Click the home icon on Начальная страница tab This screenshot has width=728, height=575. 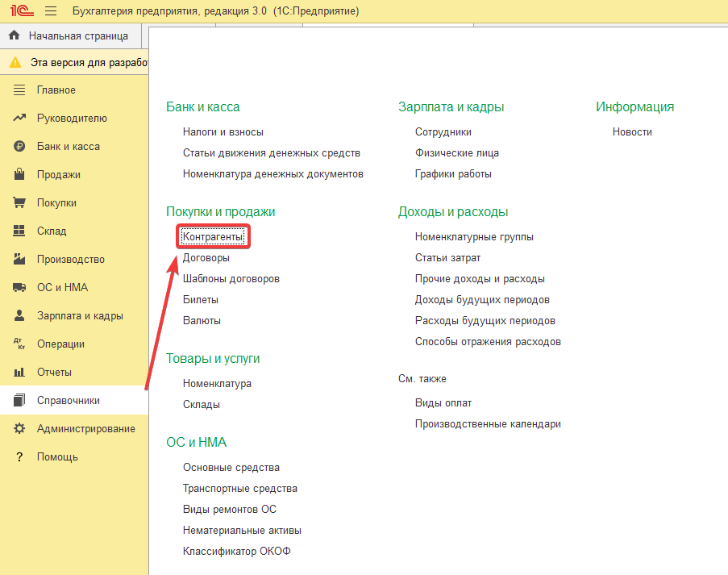(14, 36)
